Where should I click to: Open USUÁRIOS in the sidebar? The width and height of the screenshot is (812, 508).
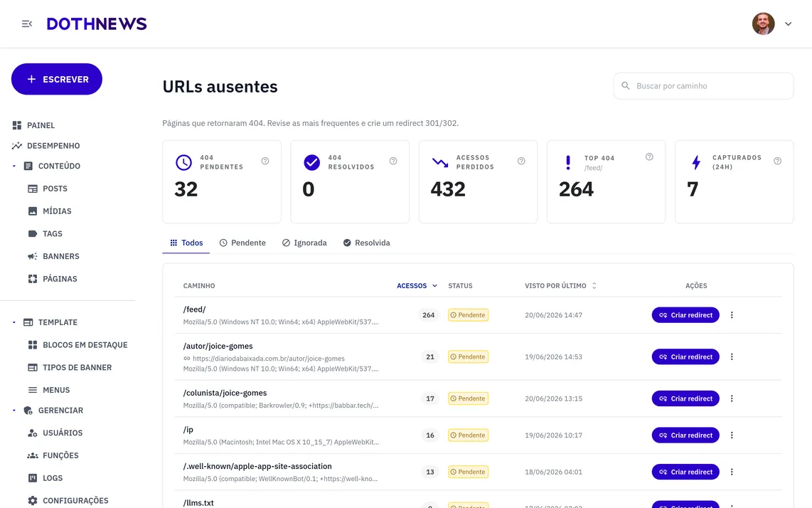(x=55, y=433)
